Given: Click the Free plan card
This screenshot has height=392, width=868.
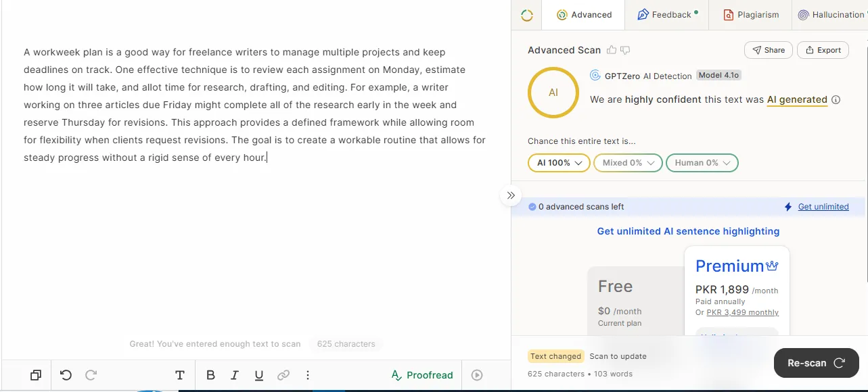Looking at the screenshot, I should [635, 301].
